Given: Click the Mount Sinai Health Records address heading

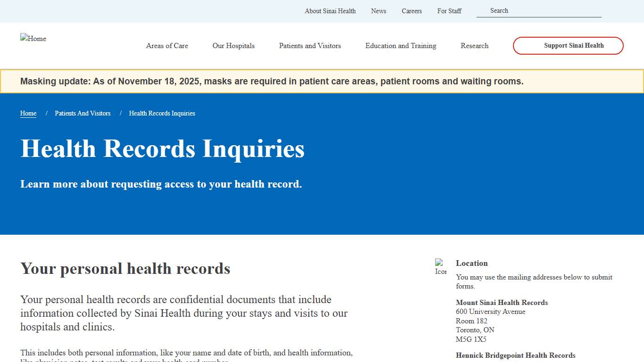Looking at the screenshot, I should [x=502, y=302].
